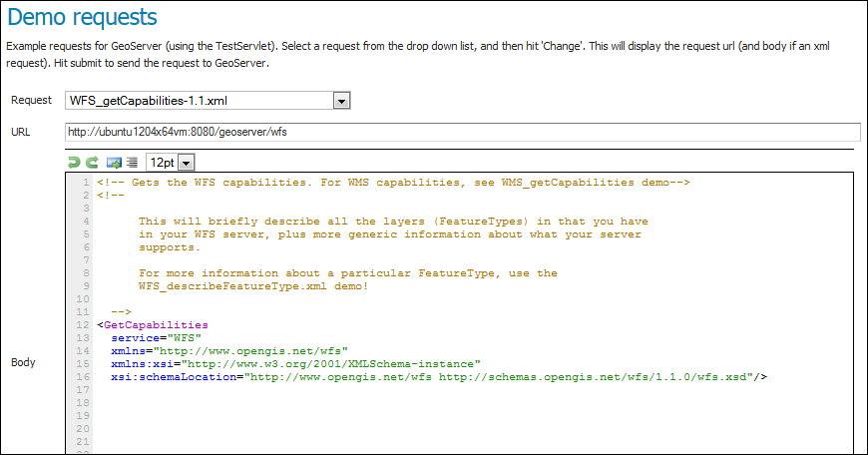The image size is (868, 455).
Task: Place cursor on the GetCapabilities tag line
Action: click(x=153, y=325)
